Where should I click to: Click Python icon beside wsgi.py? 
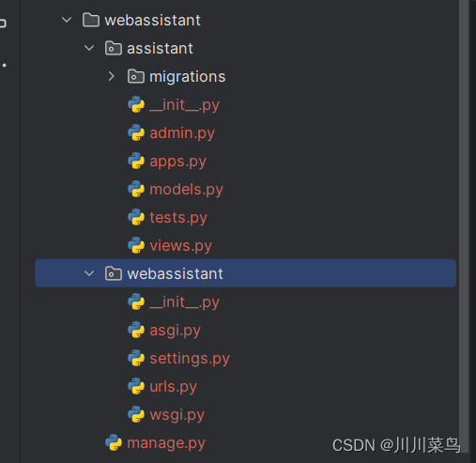[x=136, y=414]
